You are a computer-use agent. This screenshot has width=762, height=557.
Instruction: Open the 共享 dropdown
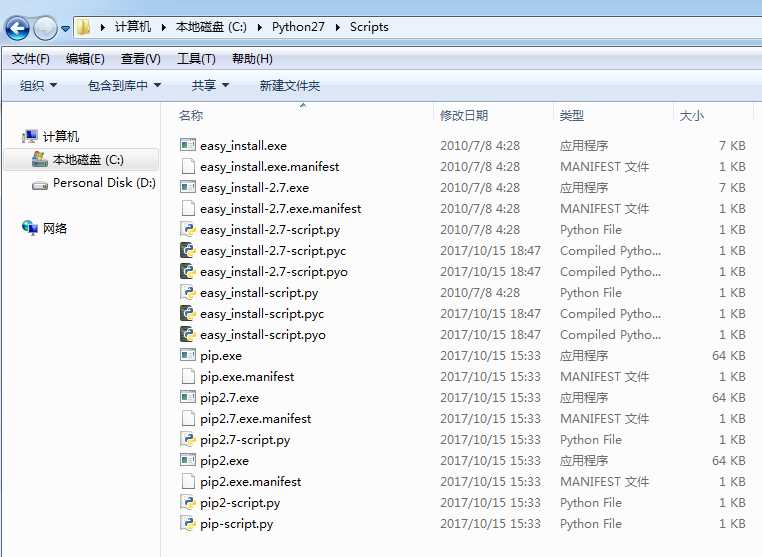click(x=210, y=86)
